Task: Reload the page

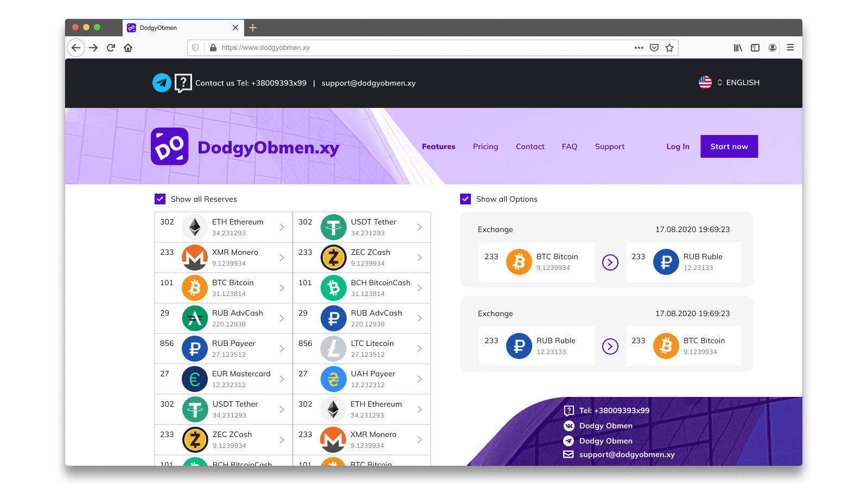Action: point(111,48)
